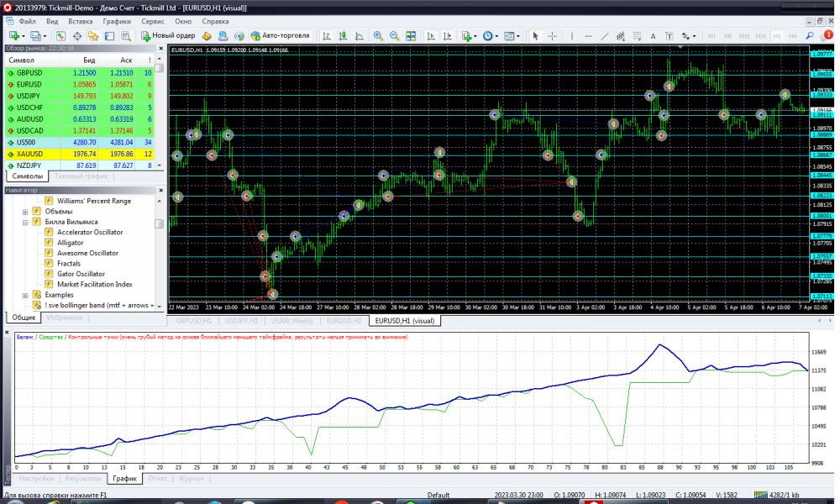Toggle the Navigator panel toolbar button
The width and height of the screenshot is (840, 504).
tap(93, 36)
